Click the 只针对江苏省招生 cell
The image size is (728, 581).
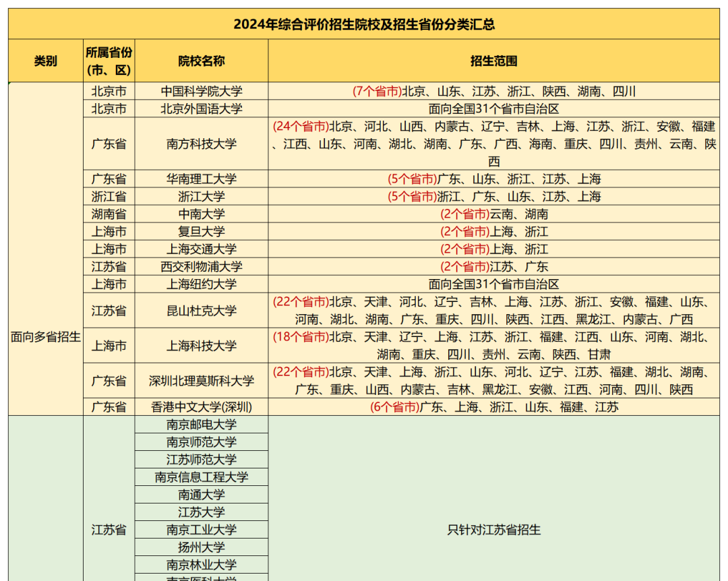[x=494, y=498]
